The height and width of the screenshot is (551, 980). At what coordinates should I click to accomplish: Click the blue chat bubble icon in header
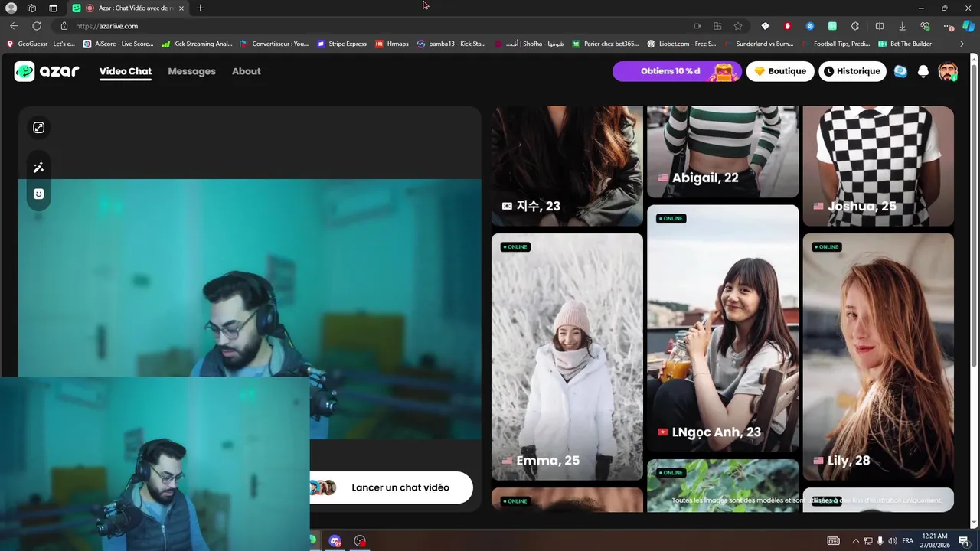pos(900,71)
